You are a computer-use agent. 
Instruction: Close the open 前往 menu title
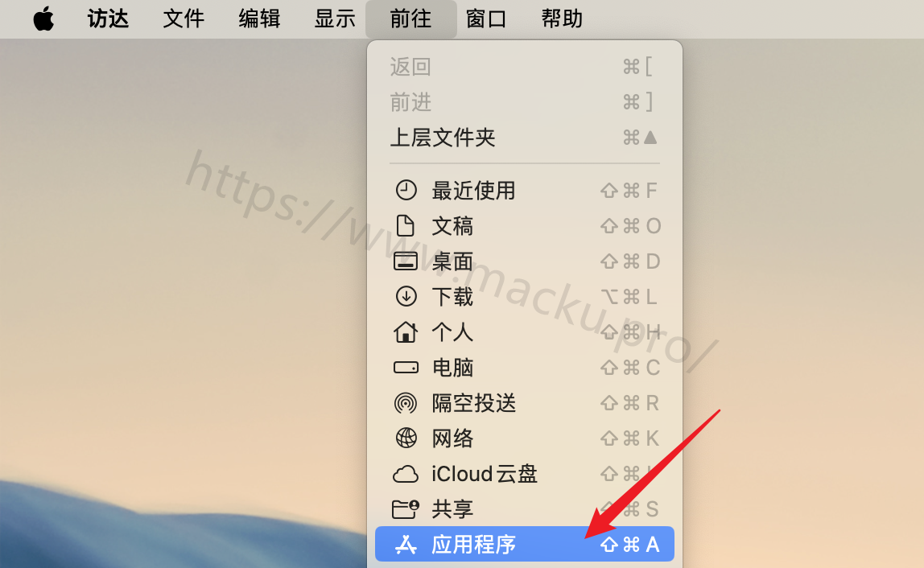410,19
